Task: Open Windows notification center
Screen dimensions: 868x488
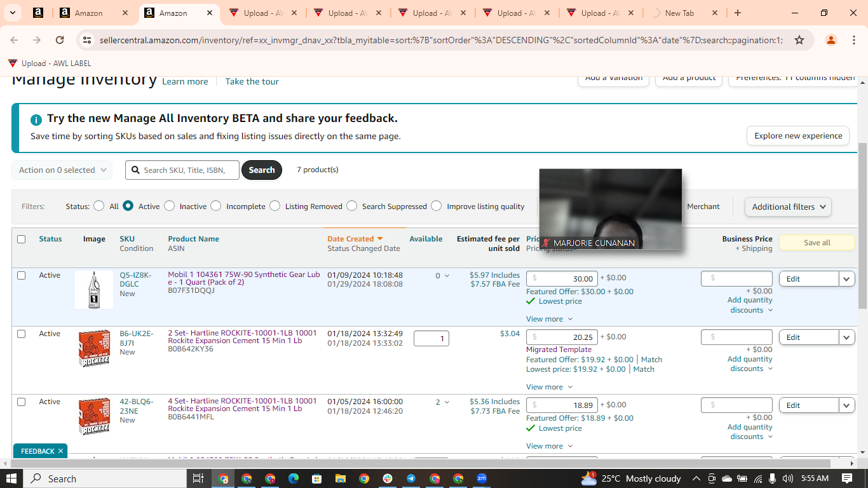Action: pyautogui.click(x=847, y=478)
